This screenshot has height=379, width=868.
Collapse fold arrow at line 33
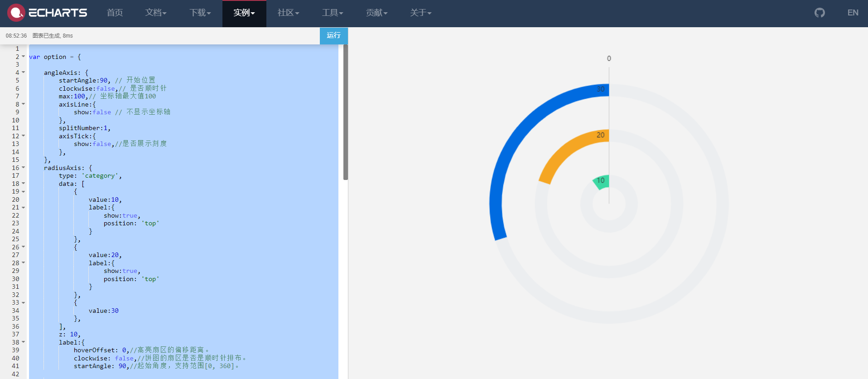[24, 302]
